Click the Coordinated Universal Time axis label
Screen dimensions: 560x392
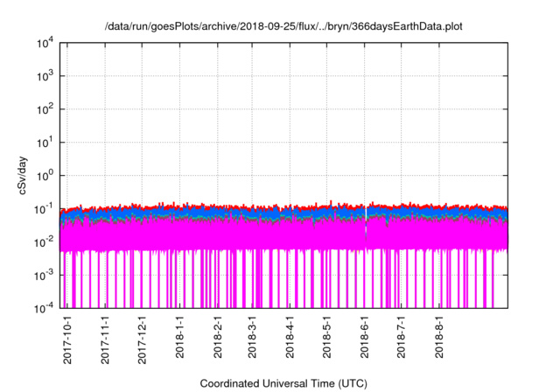point(283,383)
